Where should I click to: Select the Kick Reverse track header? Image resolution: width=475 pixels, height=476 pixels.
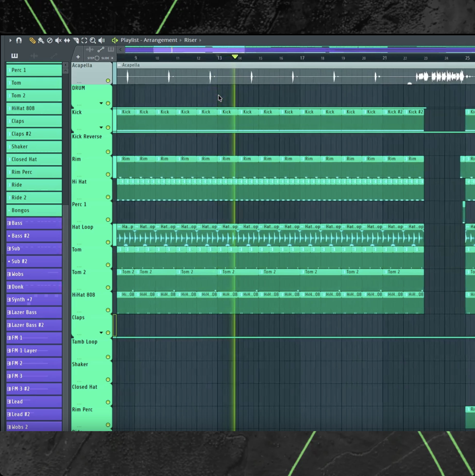[x=91, y=144]
